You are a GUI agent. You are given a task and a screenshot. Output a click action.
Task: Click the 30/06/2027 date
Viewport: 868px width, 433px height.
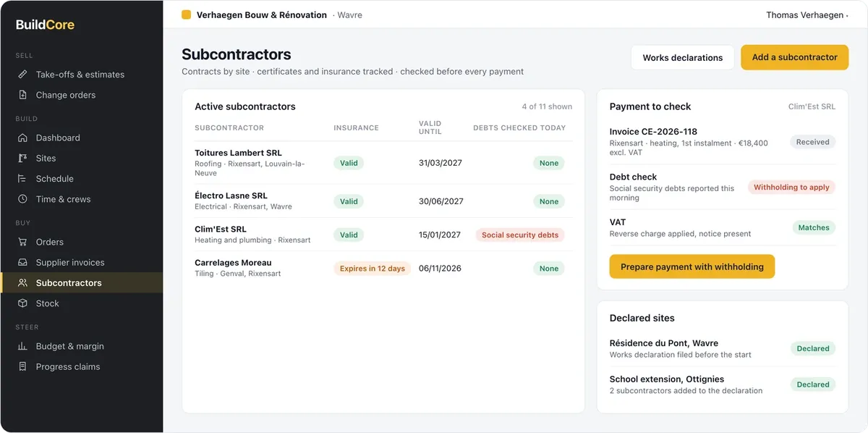pyautogui.click(x=441, y=201)
